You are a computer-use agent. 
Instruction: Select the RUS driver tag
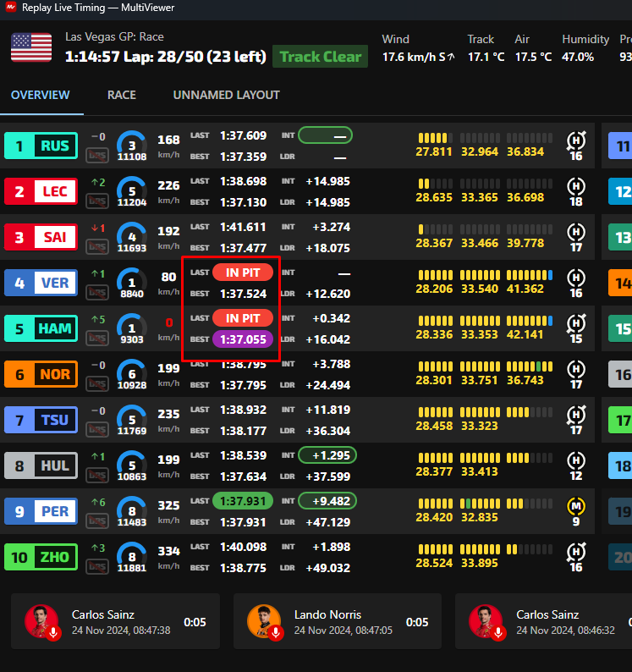point(41,146)
